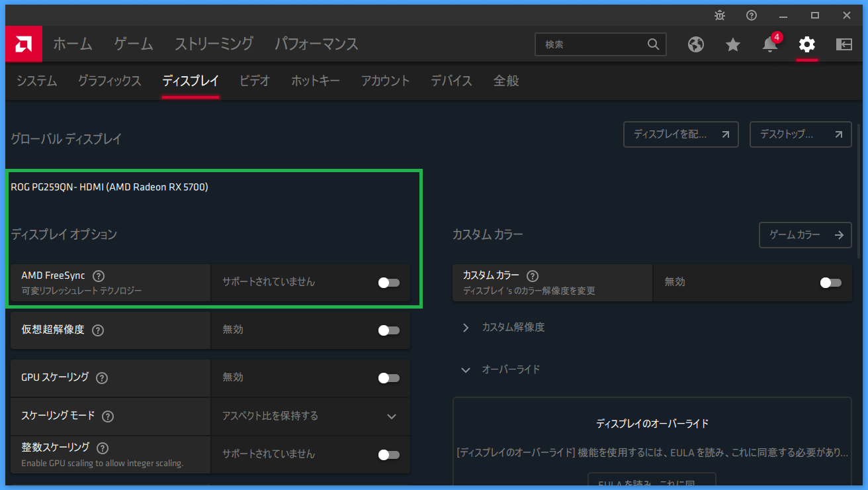
Task: Show help for 仮想超解像度
Action: point(98,330)
